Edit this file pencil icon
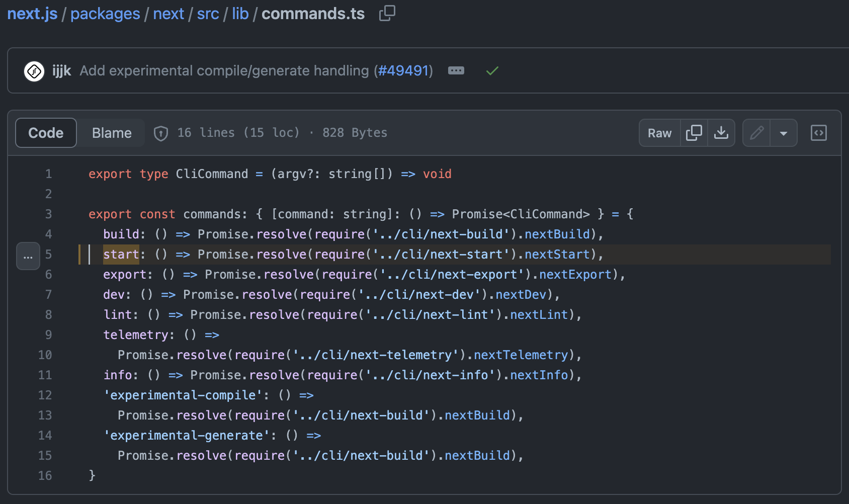The height and width of the screenshot is (504, 849). click(x=756, y=133)
